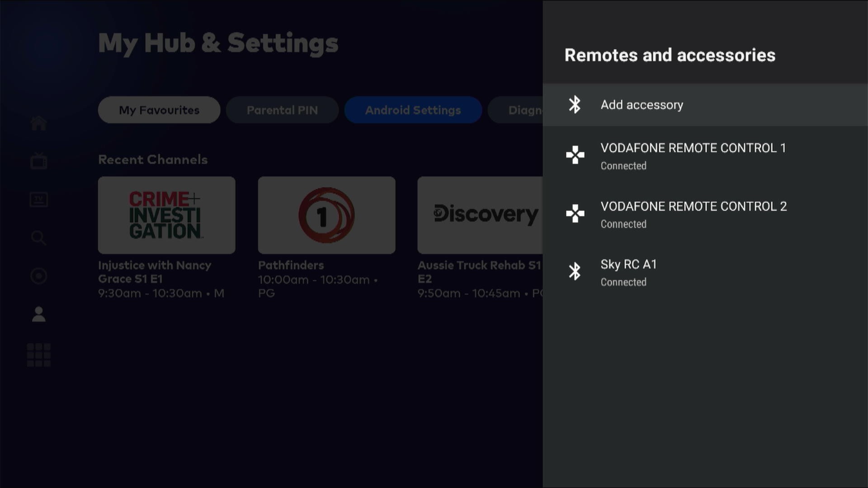
Task: Click Remotes and accessories panel heading
Action: [670, 55]
